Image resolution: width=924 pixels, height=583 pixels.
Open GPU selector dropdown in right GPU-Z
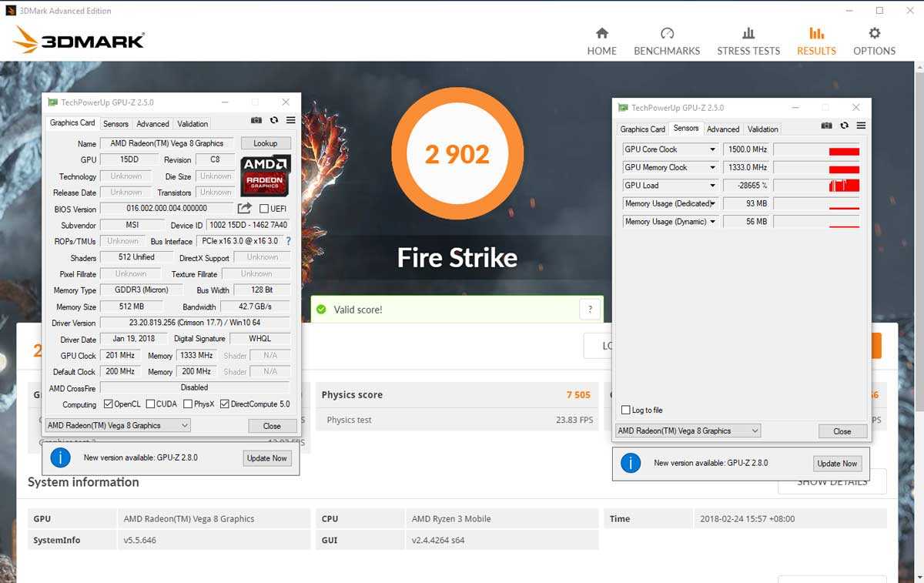point(688,431)
